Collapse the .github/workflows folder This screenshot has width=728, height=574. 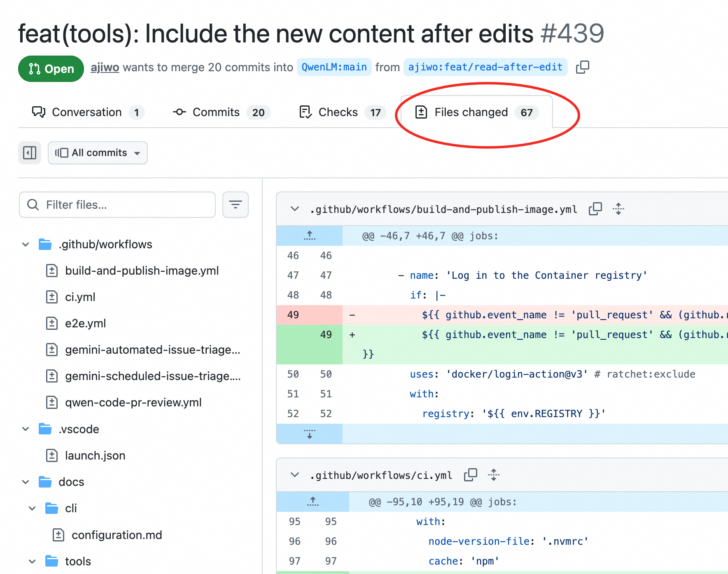click(x=26, y=245)
